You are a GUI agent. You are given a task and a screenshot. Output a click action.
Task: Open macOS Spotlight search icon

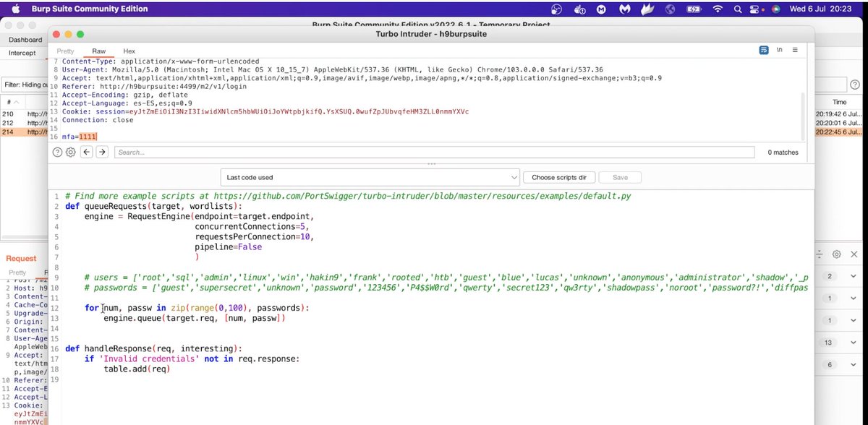736,9
